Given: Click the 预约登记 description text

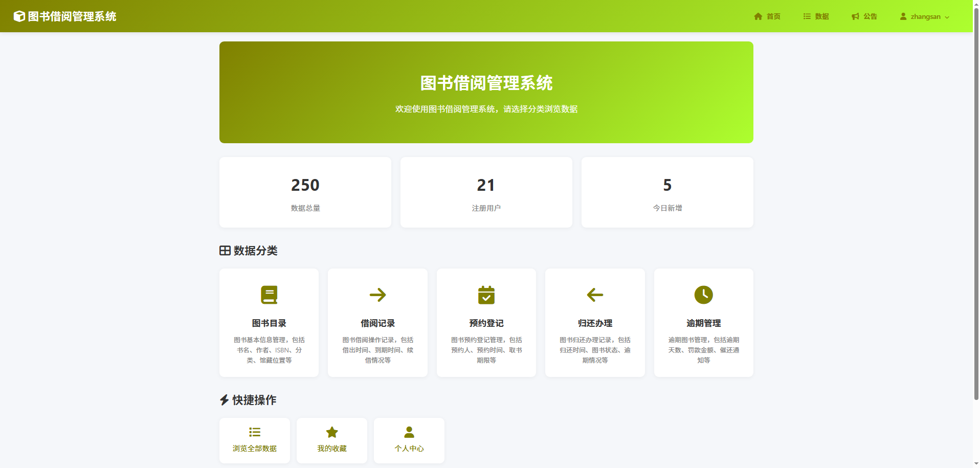Looking at the screenshot, I should (x=486, y=350).
